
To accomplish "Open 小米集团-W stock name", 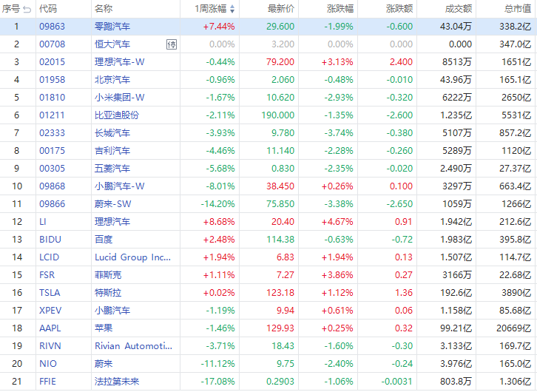I will [120, 98].
